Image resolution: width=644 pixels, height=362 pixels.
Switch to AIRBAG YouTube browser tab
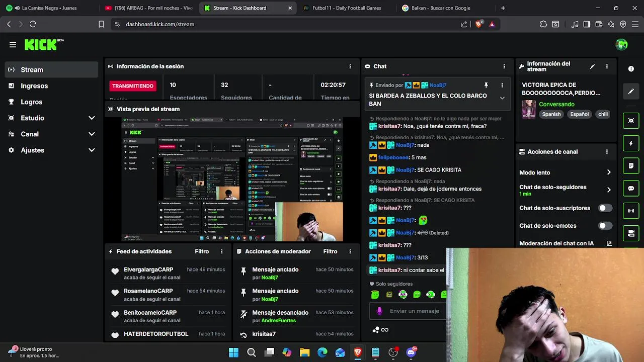point(149,8)
